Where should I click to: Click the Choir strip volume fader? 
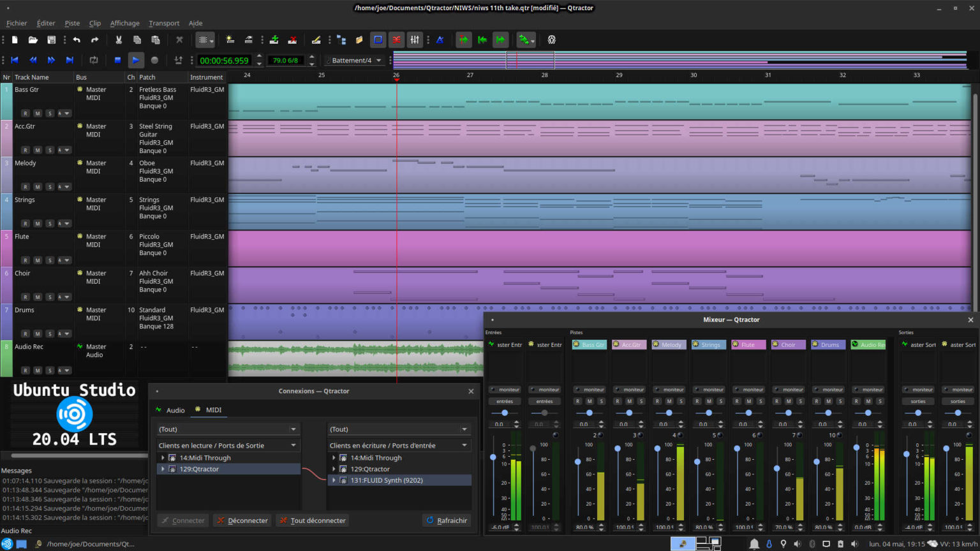(x=776, y=469)
